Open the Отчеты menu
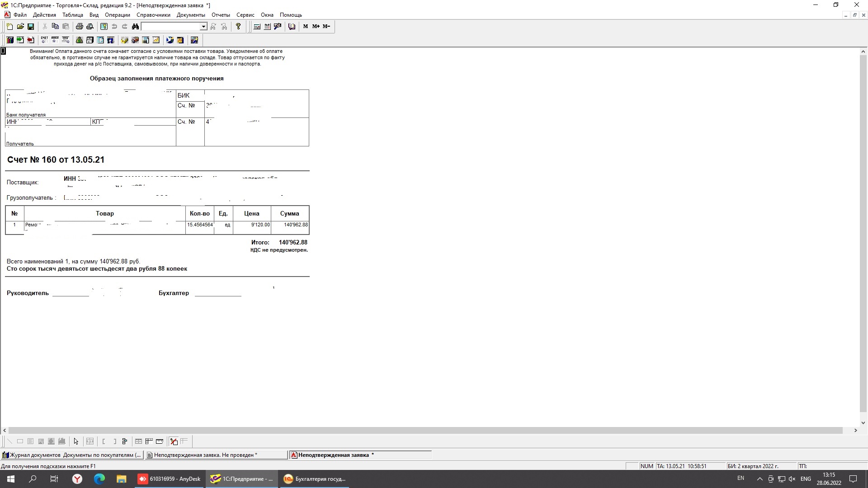This screenshot has height=488, width=868. coord(221,15)
